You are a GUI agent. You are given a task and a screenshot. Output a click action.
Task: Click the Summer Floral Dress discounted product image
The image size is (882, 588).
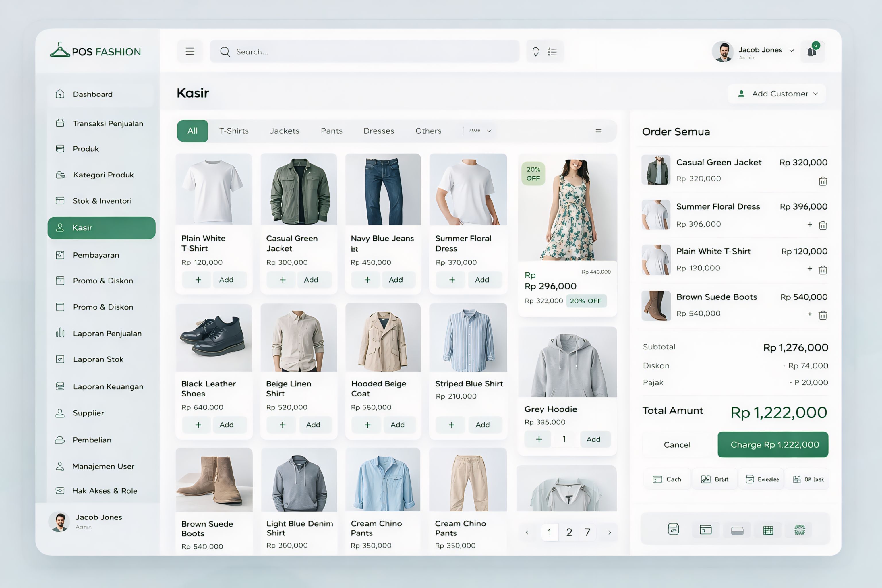point(567,207)
